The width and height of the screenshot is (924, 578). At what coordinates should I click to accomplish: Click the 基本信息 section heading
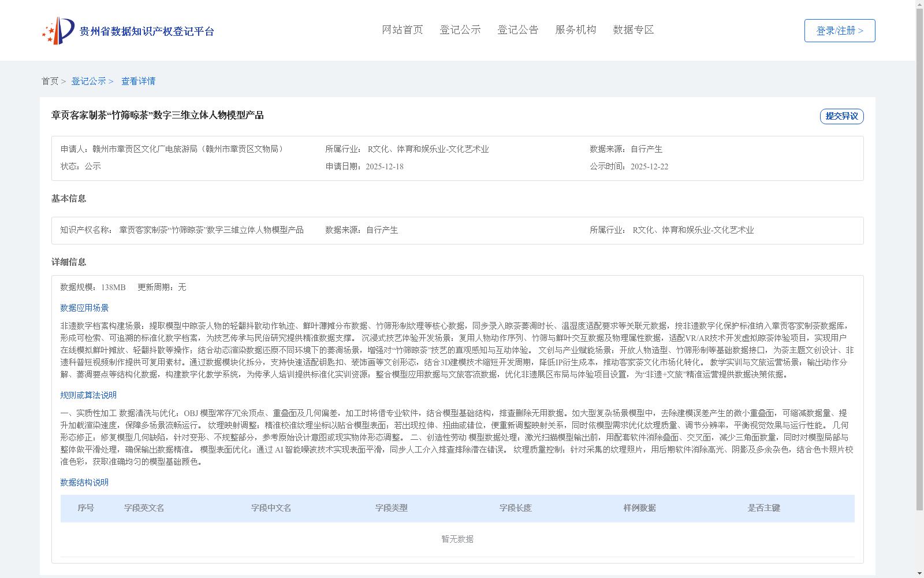(69, 199)
